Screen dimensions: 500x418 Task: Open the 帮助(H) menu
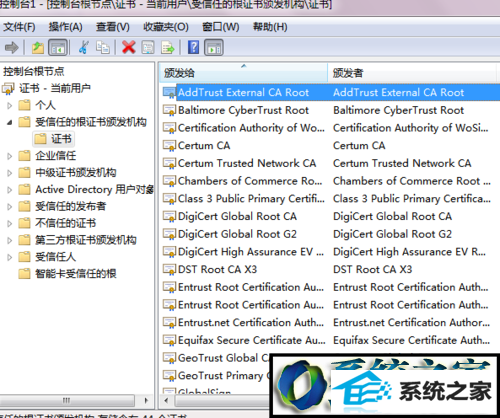[270, 27]
